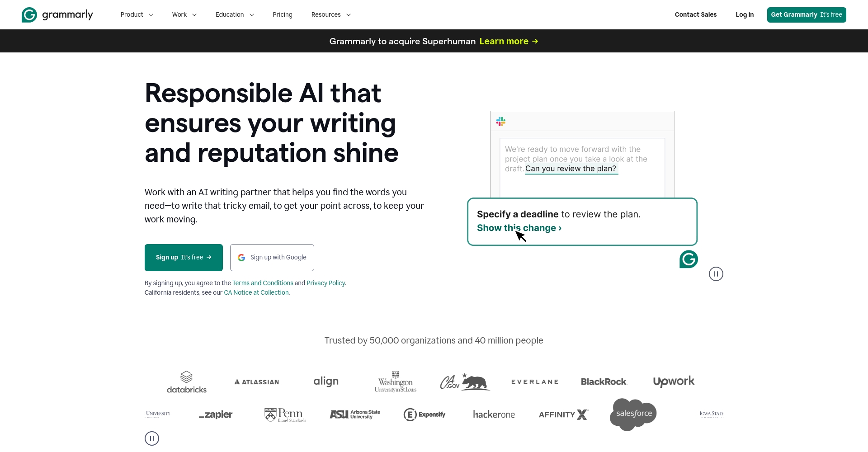Pause the logo carousel animation
Viewport: 868px width, 452px height.
click(152, 438)
